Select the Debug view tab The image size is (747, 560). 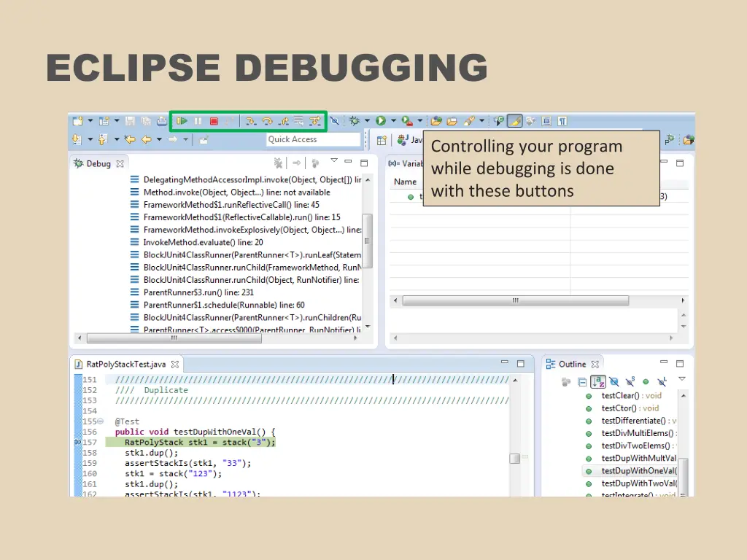98,163
